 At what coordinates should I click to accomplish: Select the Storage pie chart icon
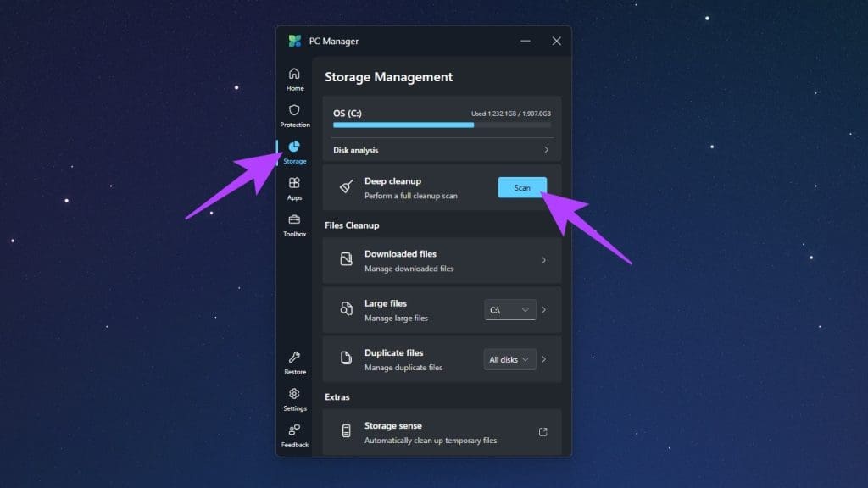coord(294,147)
